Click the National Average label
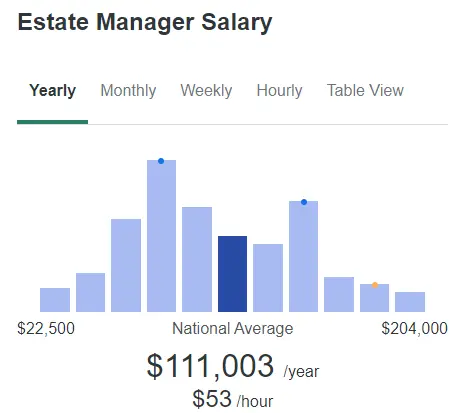Image resolution: width=461 pixels, height=413 pixels. coord(233,329)
